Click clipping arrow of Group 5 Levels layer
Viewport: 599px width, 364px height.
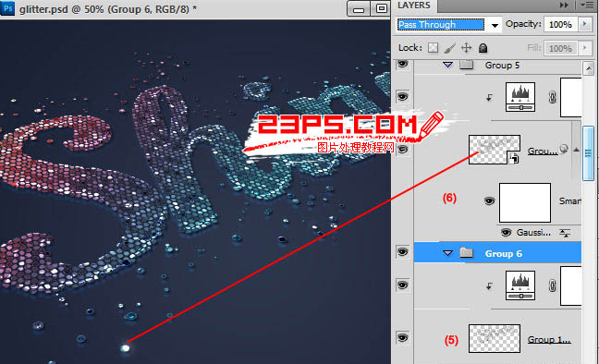tap(489, 98)
